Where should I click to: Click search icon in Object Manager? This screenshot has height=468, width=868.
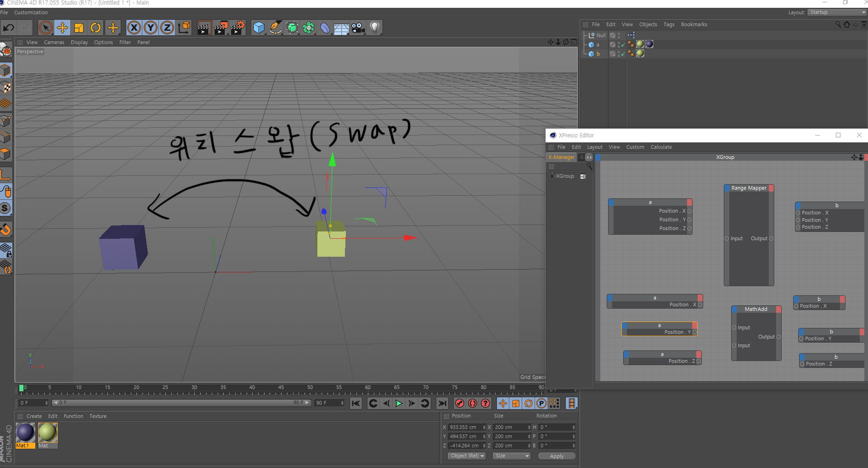point(838,24)
